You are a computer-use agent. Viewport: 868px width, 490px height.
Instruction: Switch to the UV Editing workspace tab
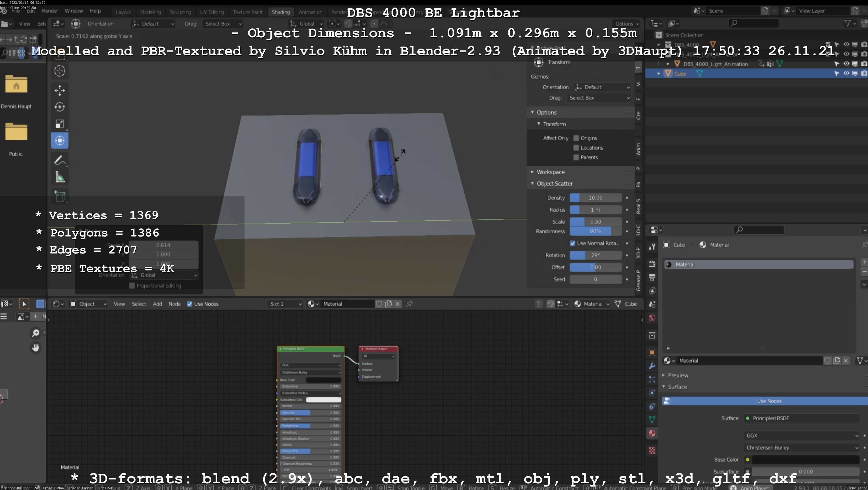(212, 12)
